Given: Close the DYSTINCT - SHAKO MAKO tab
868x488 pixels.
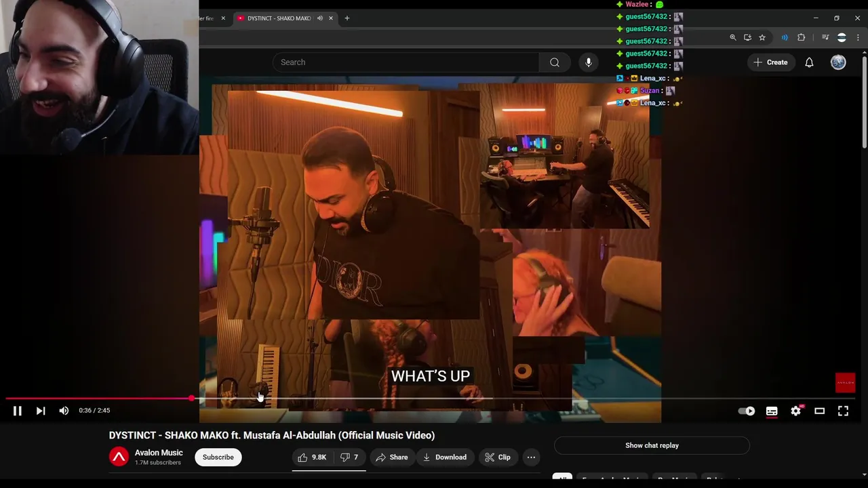Looking at the screenshot, I should [x=331, y=18].
